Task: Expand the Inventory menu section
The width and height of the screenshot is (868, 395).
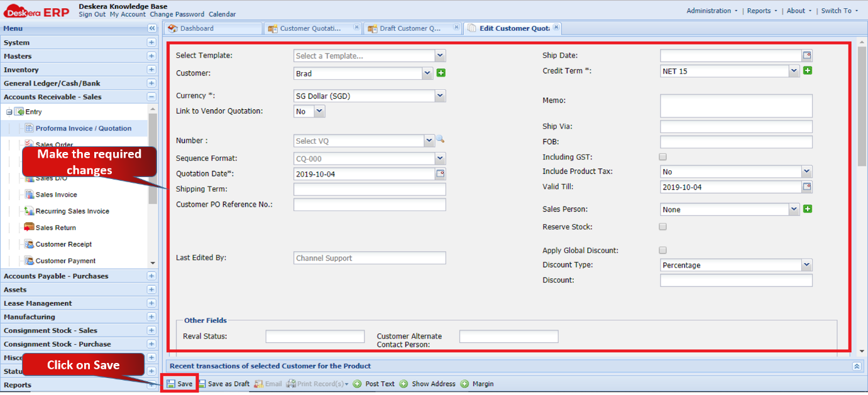Action: tap(151, 70)
